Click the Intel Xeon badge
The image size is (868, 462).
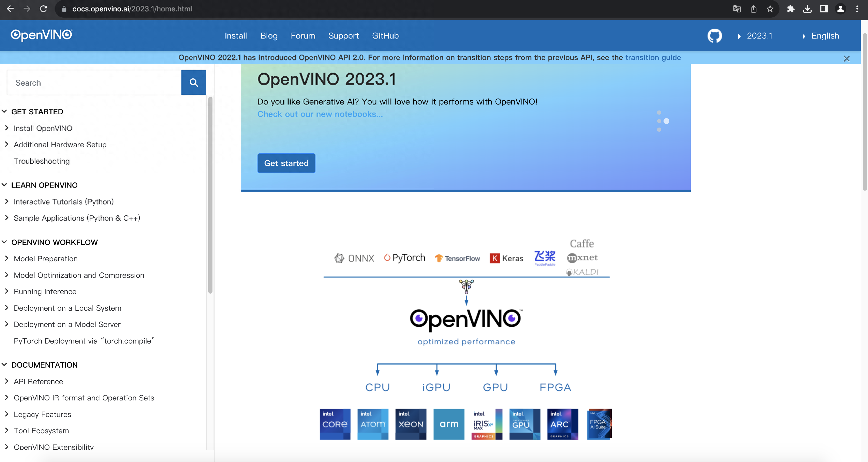tap(411, 424)
